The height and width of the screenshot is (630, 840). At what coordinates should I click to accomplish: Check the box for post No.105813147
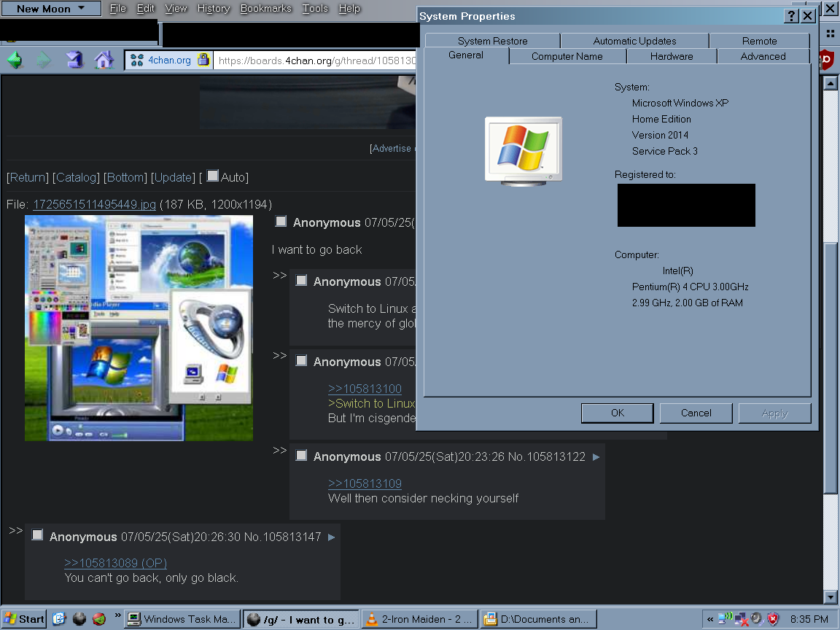(37, 534)
